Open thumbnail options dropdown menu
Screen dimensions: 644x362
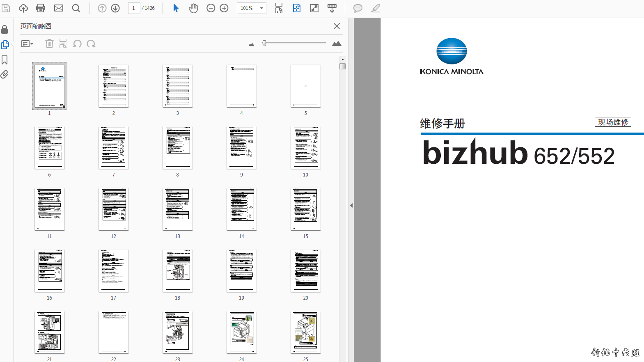click(x=27, y=44)
